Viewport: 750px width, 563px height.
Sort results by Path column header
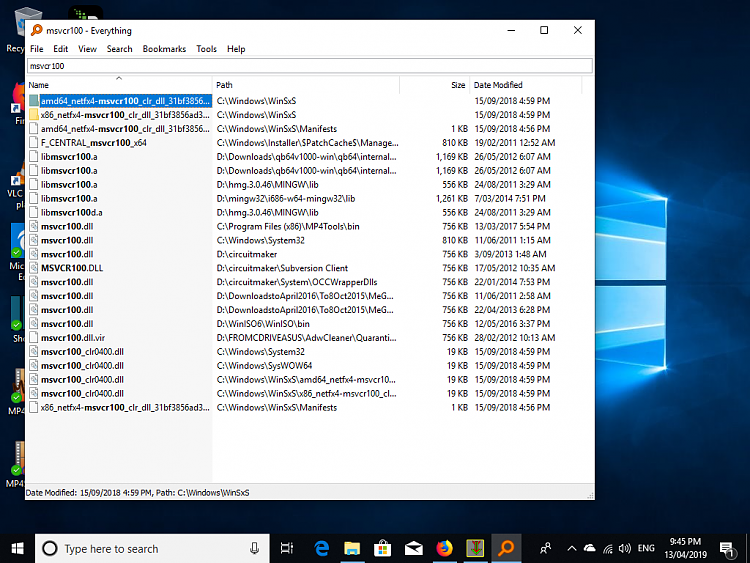coord(306,85)
